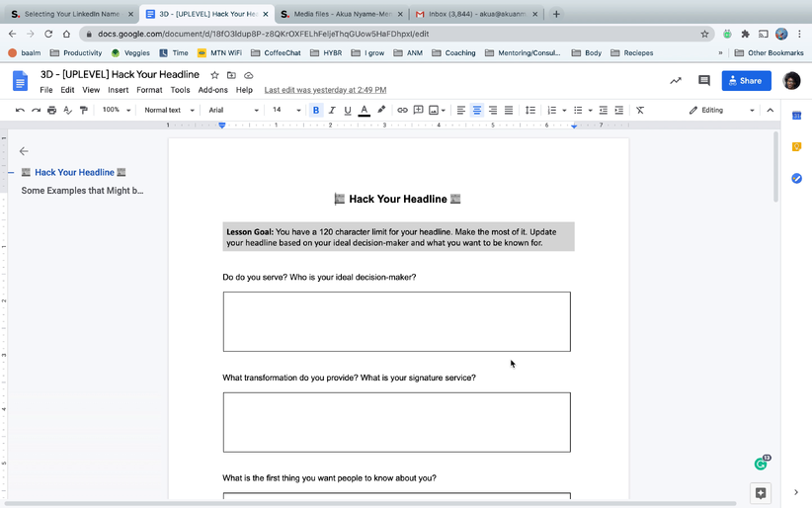The image size is (812, 508).
Task: Open the Editing mode dropdown
Action: (721, 110)
